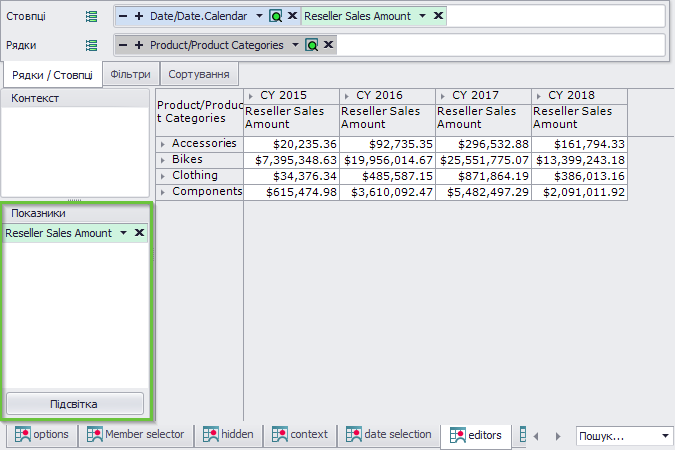Select cell $5,482,497.29
Viewport: 675px width, 450px height.
click(x=483, y=192)
